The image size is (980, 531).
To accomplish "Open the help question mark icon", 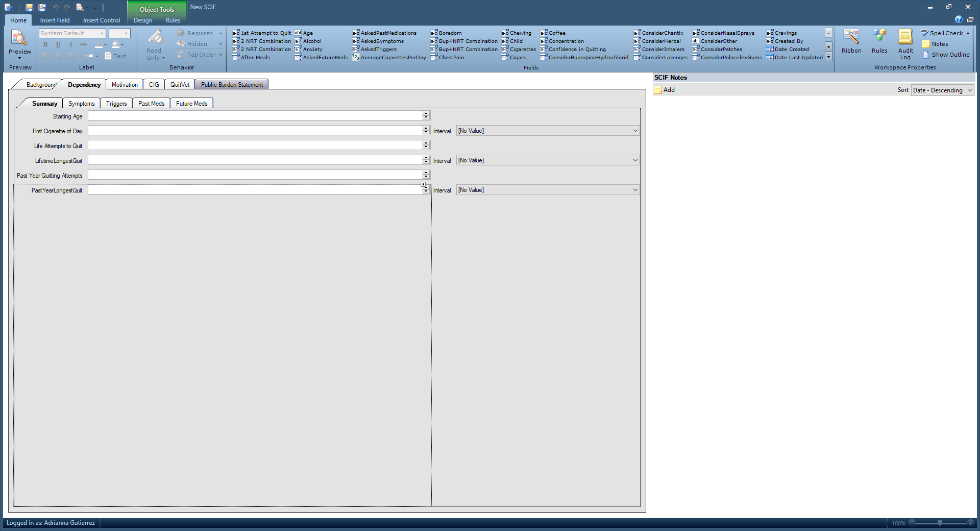I will (959, 19).
